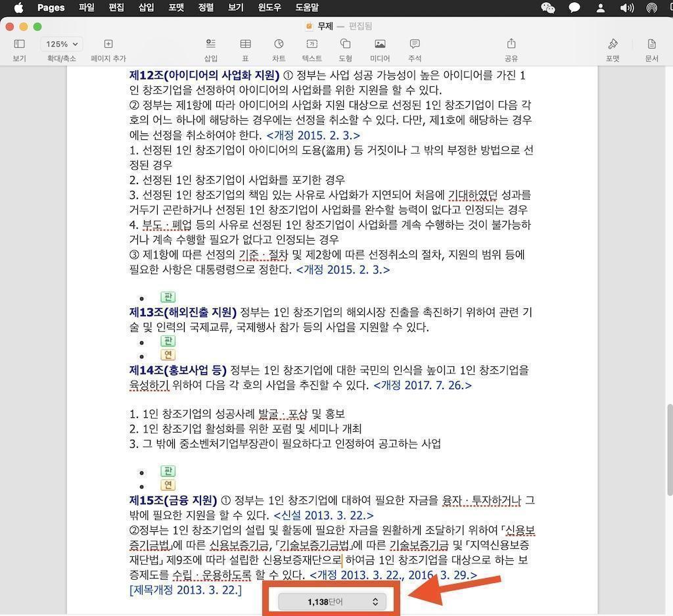Click the 제12조(아이디어의 사업화 지원) heading
The width and height of the screenshot is (673, 616).
click(x=204, y=76)
